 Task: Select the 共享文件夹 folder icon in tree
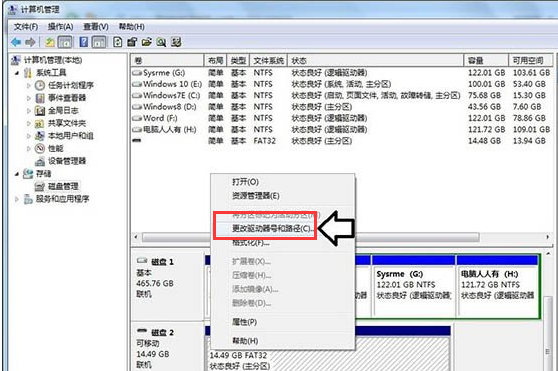tap(40, 123)
